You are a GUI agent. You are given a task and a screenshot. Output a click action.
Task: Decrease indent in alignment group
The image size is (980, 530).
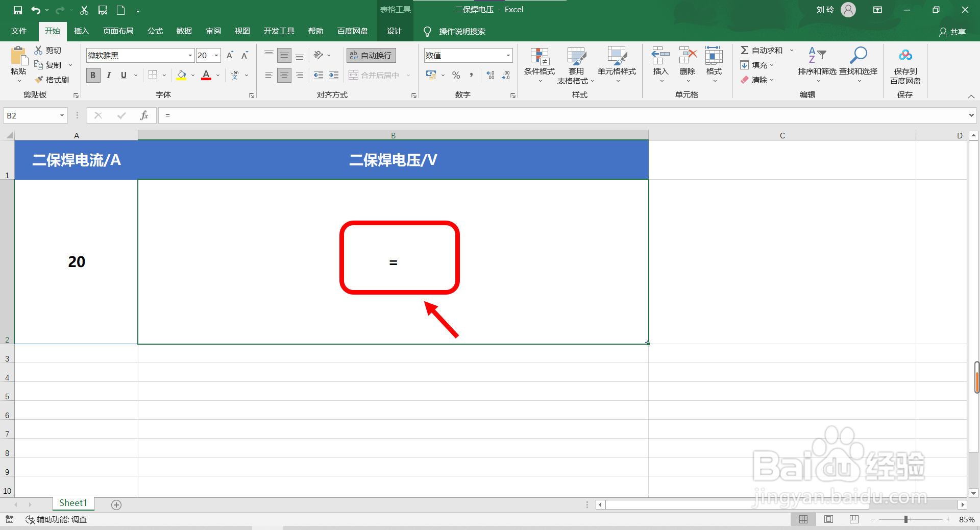pyautogui.click(x=318, y=75)
